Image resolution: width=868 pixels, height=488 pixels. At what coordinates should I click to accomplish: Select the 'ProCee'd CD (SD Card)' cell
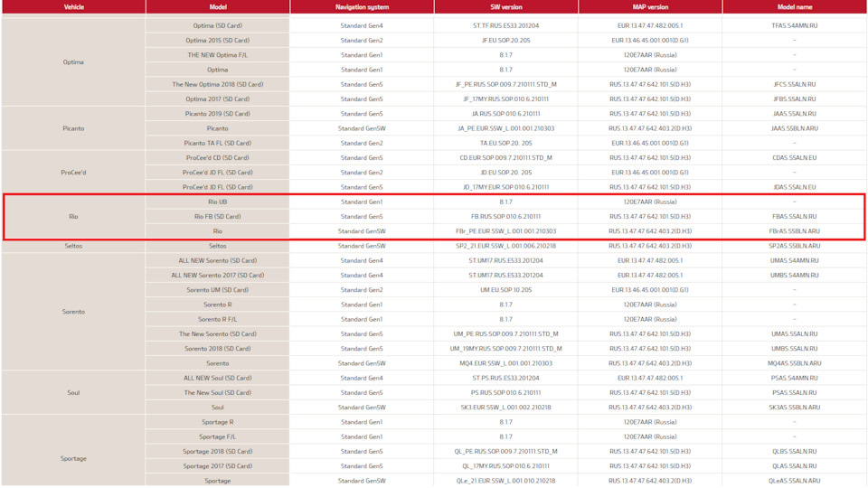[x=218, y=157]
